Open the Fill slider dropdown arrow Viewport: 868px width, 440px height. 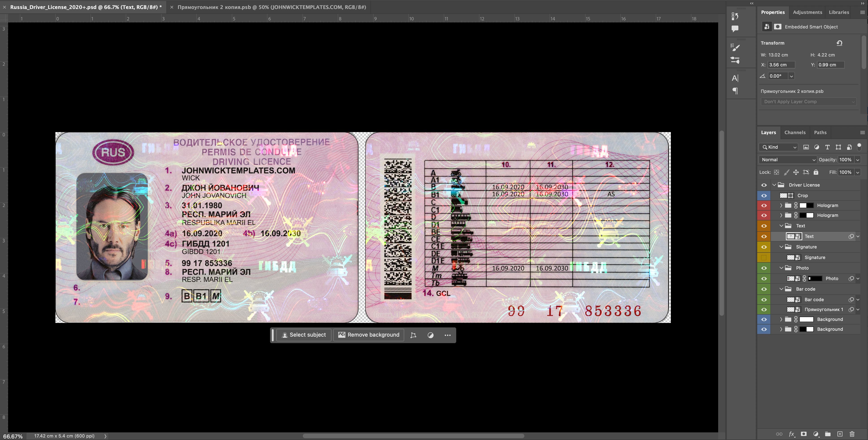click(x=857, y=172)
